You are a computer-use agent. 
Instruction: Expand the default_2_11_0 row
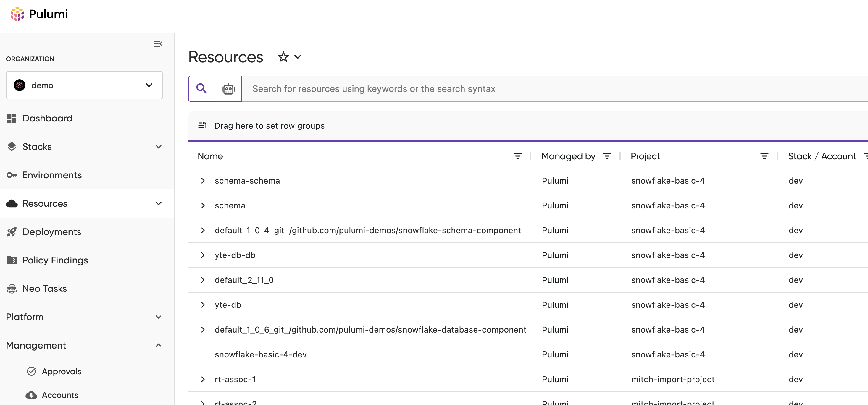tap(203, 280)
